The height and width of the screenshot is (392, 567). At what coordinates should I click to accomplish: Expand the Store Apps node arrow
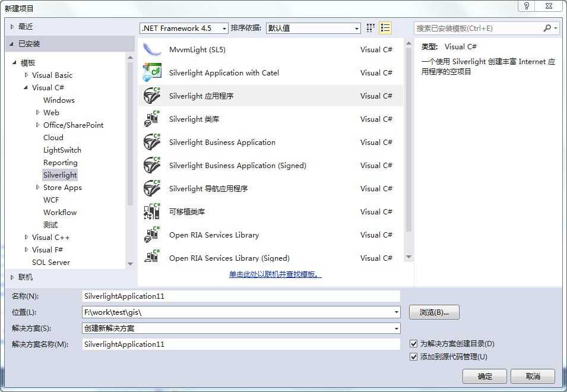point(37,187)
